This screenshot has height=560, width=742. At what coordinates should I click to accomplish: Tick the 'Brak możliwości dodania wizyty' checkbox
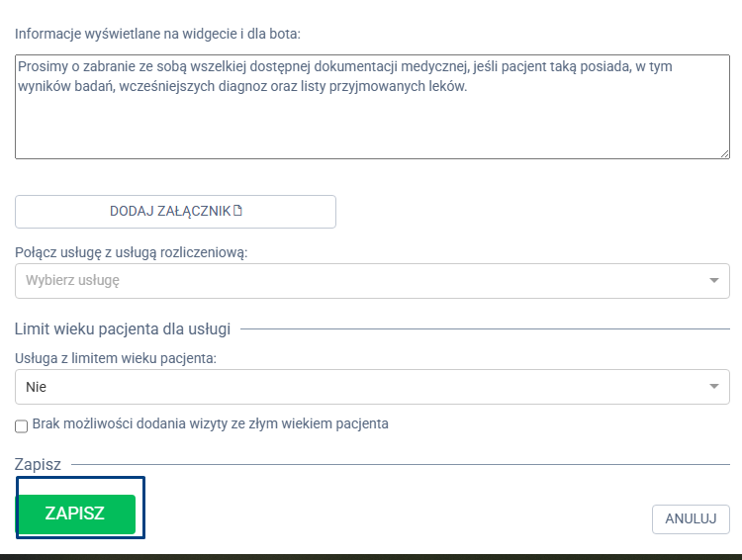click(x=22, y=425)
